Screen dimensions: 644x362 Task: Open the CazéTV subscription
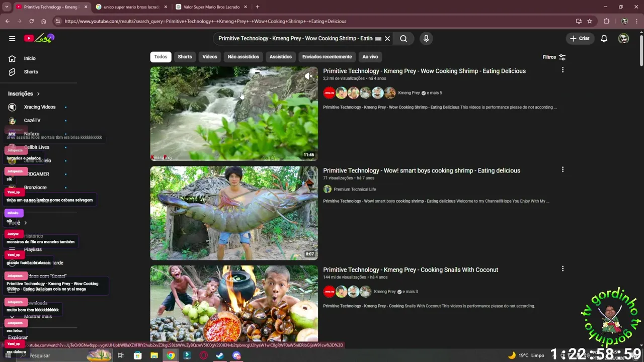tap(32, 121)
